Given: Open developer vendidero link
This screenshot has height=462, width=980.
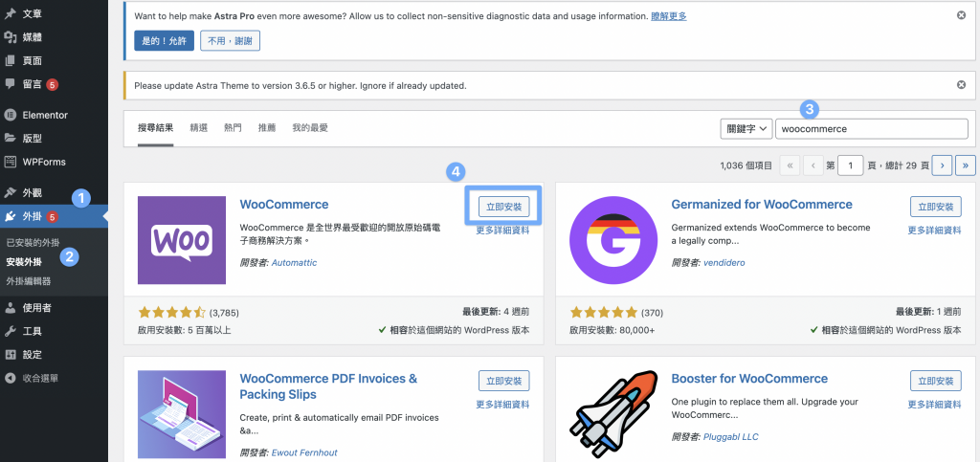Looking at the screenshot, I should [724, 263].
